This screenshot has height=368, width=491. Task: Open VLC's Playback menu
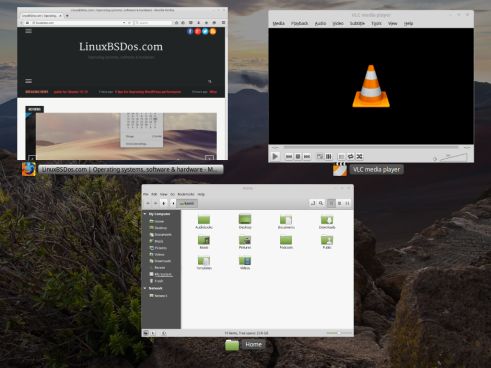click(x=299, y=23)
